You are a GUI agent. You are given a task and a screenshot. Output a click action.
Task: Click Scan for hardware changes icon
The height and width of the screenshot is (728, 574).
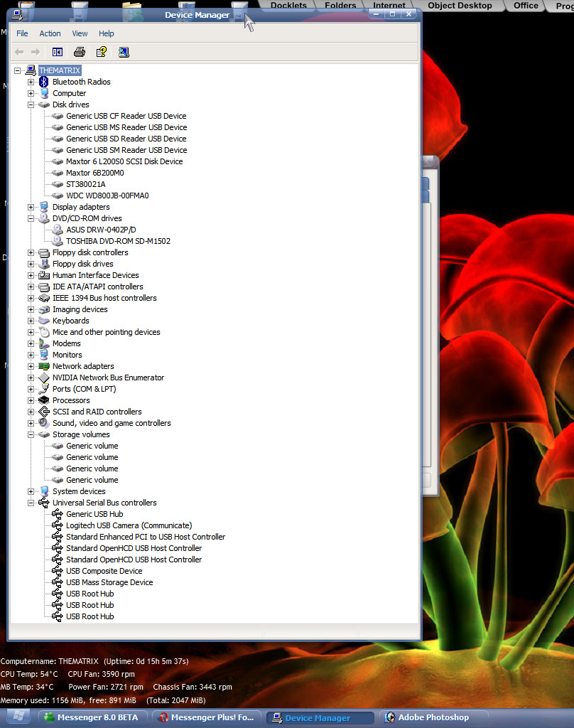click(x=124, y=52)
